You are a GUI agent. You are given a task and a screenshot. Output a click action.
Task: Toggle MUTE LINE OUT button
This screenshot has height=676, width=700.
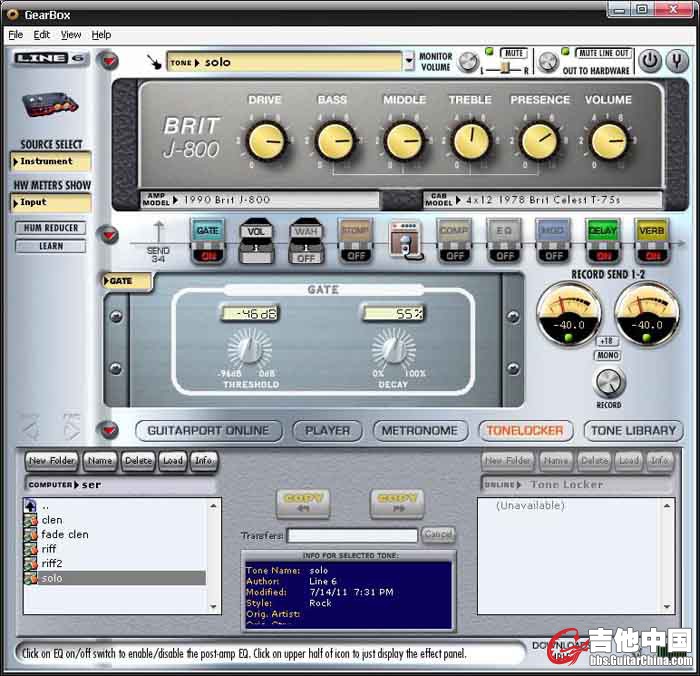point(603,53)
